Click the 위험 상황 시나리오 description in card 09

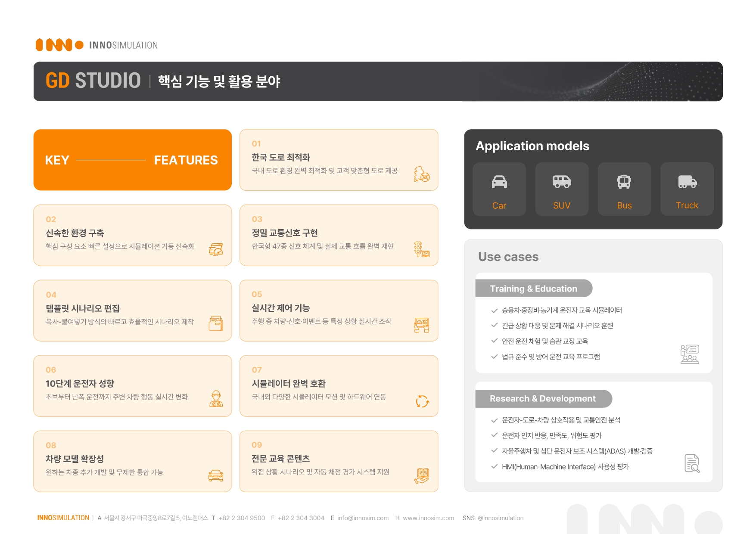pos(320,472)
